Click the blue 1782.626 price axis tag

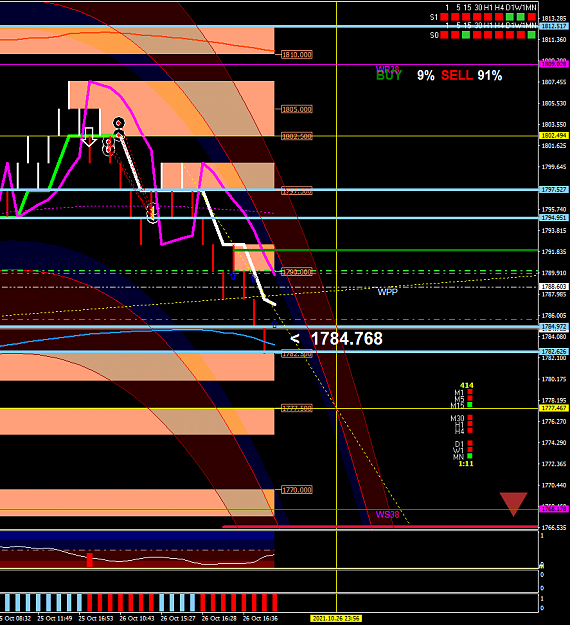click(554, 352)
